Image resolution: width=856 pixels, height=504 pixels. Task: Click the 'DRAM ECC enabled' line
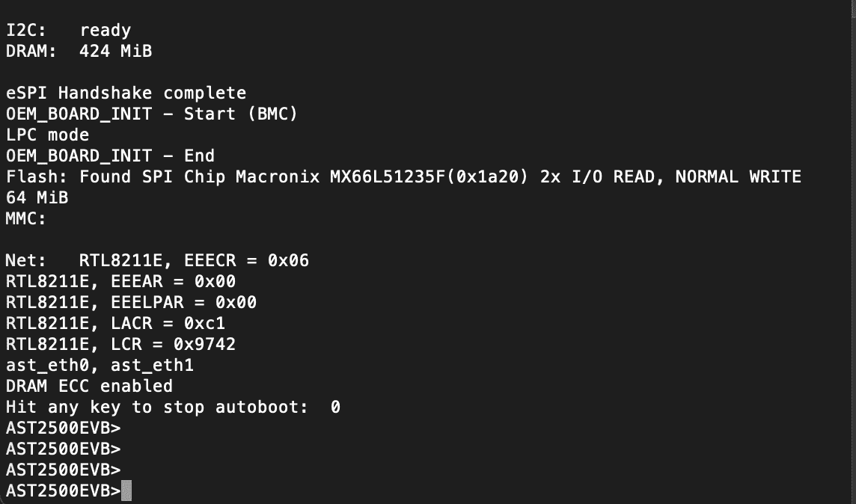click(x=89, y=386)
